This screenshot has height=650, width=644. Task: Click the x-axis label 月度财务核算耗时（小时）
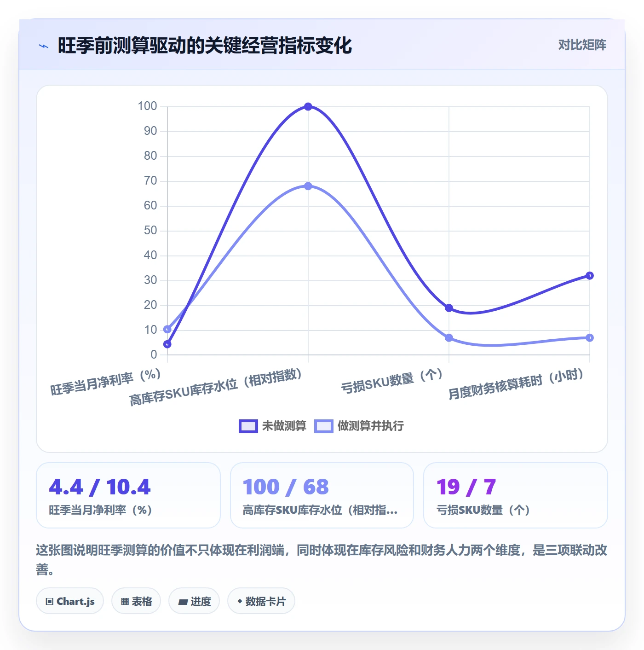click(516, 384)
